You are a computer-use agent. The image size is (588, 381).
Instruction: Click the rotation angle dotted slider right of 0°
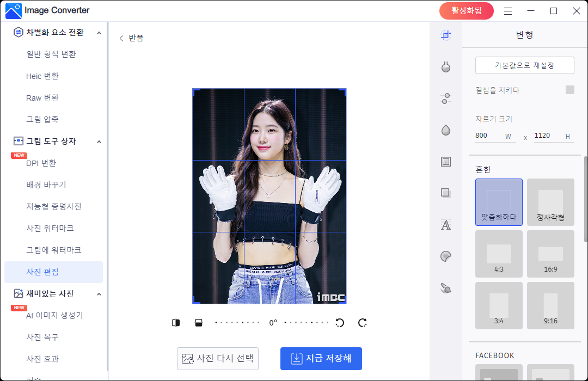click(x=307, y=323)
